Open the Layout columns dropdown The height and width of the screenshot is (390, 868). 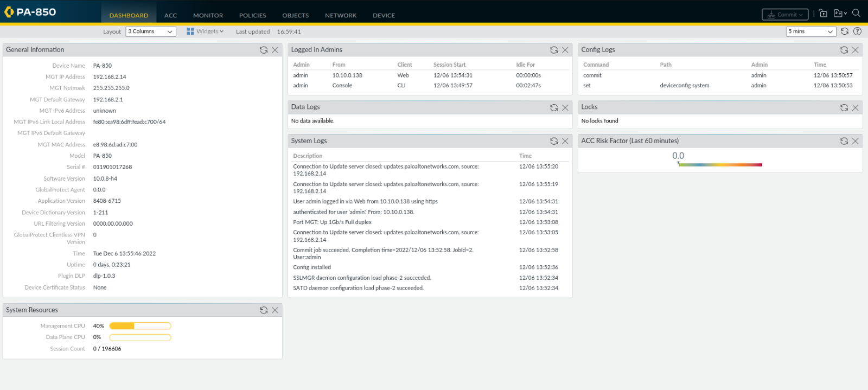click(151, 31)
